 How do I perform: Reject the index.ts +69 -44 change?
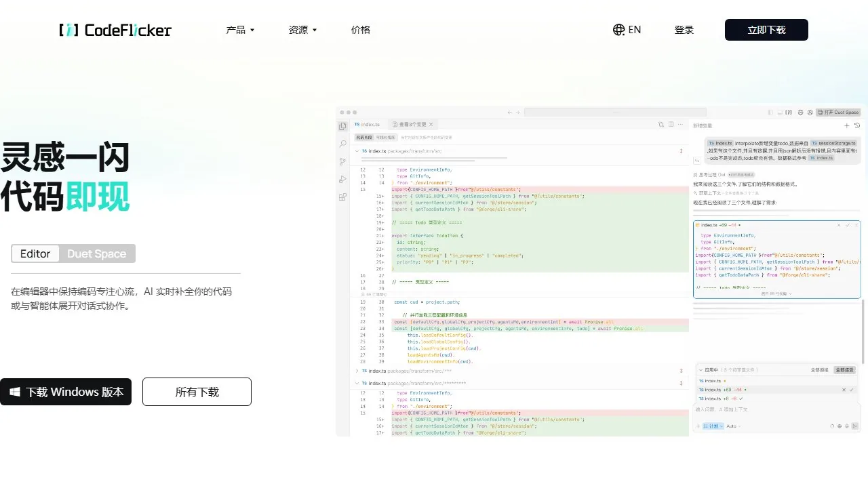(844, 390)
